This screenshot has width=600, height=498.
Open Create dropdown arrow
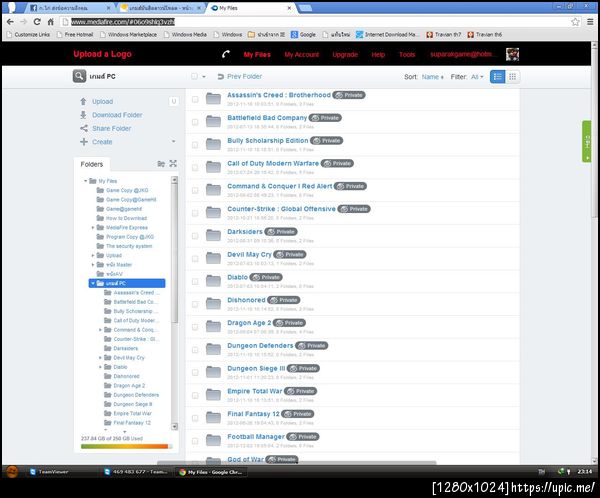click(x=174, y=142)
